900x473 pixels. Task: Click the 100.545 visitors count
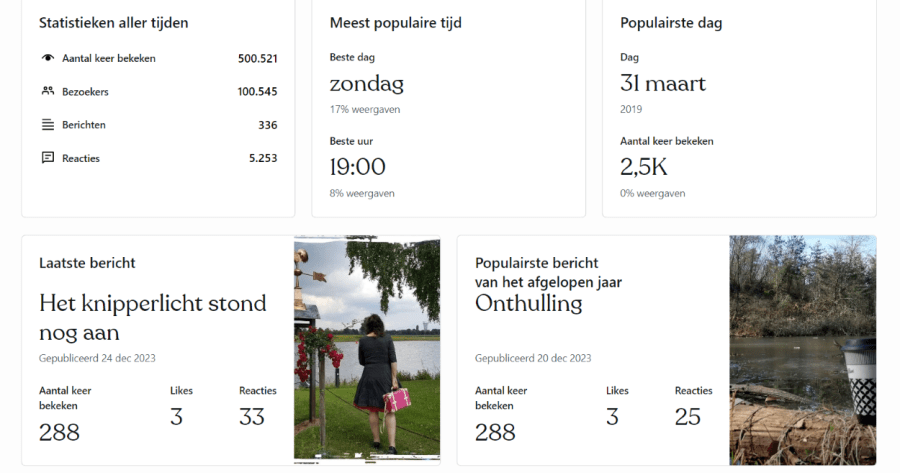coord(257,92)
